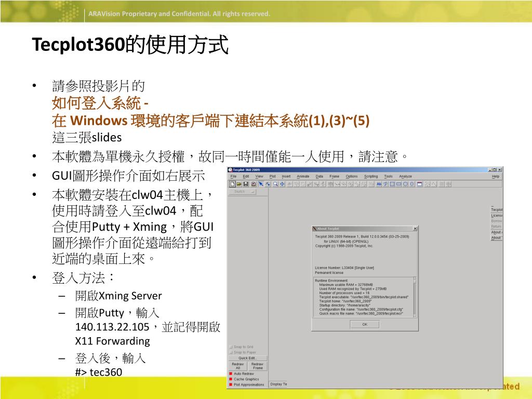Toggle the Snap to Paper checkbox
The width and height of the screenshot is (532, 399).
(231, 352)
